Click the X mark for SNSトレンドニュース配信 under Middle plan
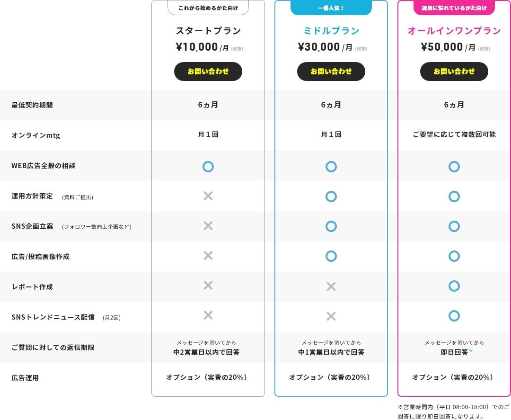This screenshot has height=420, width=511. coord(331,316)
